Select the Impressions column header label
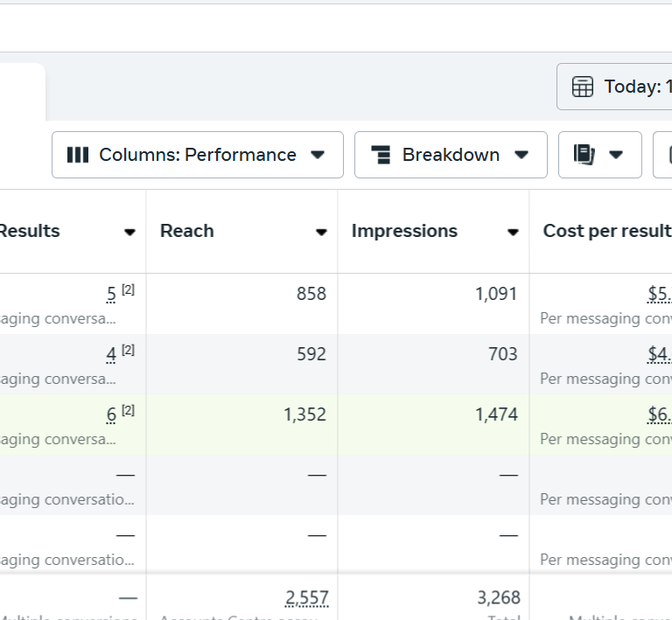 point(404,231)
